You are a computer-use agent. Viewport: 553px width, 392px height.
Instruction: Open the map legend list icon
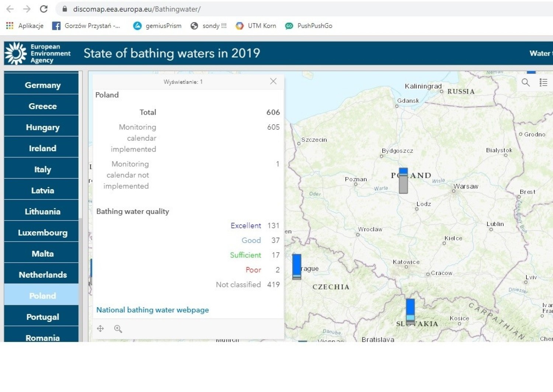(543, 82)
